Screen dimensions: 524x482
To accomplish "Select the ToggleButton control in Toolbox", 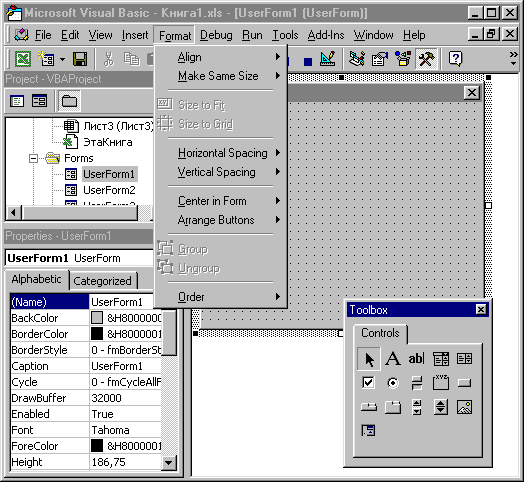I will [416, 383].
